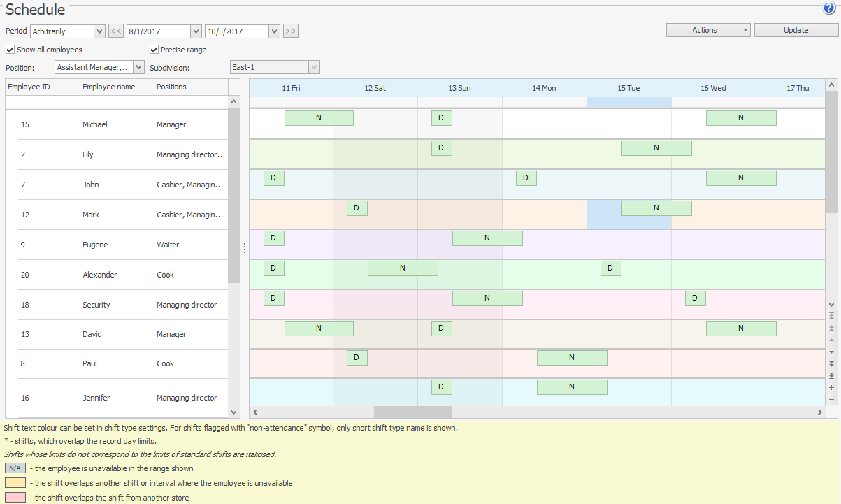Screen dimensions: 841x504
Task: Click the plus zoom-in icon beside timeline
Action: (831, 387)
